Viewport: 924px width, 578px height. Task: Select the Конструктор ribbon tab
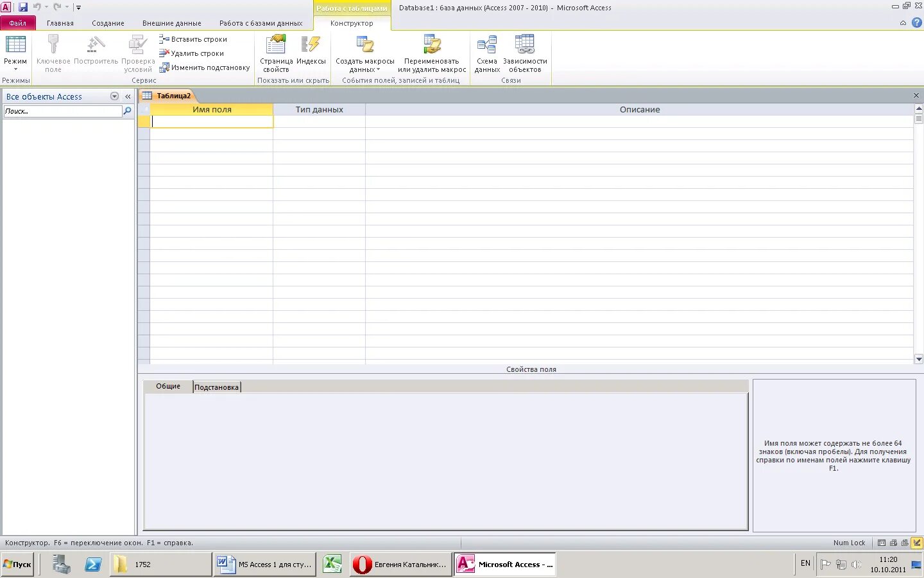point(352,23)
